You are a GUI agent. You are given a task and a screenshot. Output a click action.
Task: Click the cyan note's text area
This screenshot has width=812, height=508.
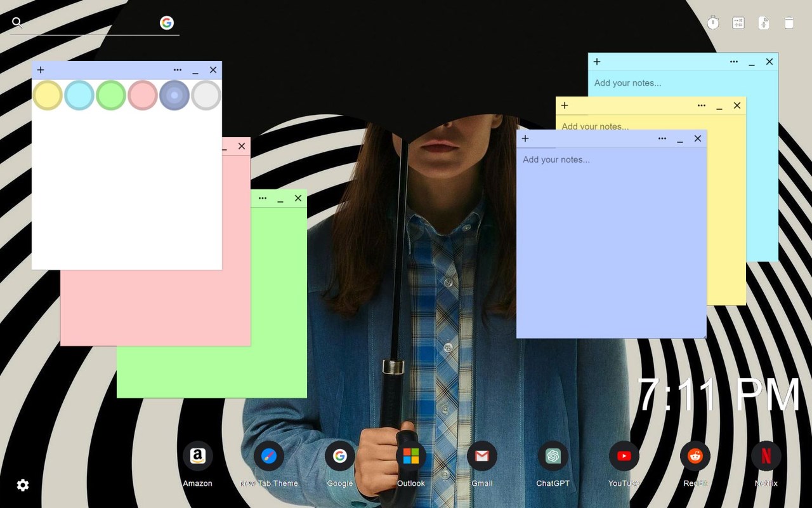click(x=683, y=83)
